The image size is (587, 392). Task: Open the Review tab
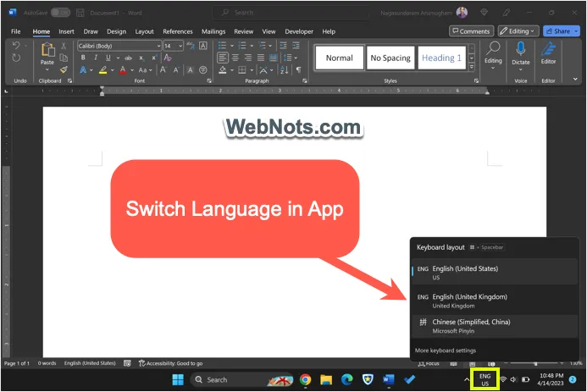click(243, 31)
